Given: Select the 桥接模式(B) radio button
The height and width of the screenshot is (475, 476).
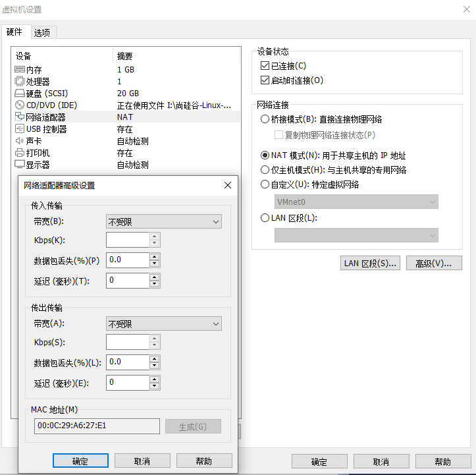Looking at the screenshot, I should click(x=265, y=119).
